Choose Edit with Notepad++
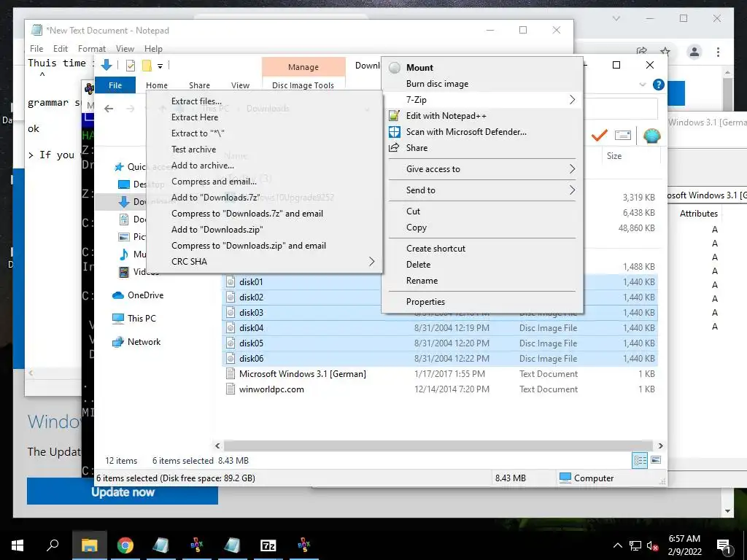The width and height of the screenshot is (747, 560). pos(482,116)
